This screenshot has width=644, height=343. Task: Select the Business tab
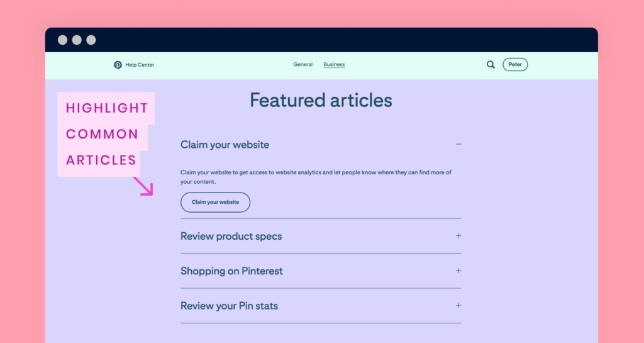[334, 64]
